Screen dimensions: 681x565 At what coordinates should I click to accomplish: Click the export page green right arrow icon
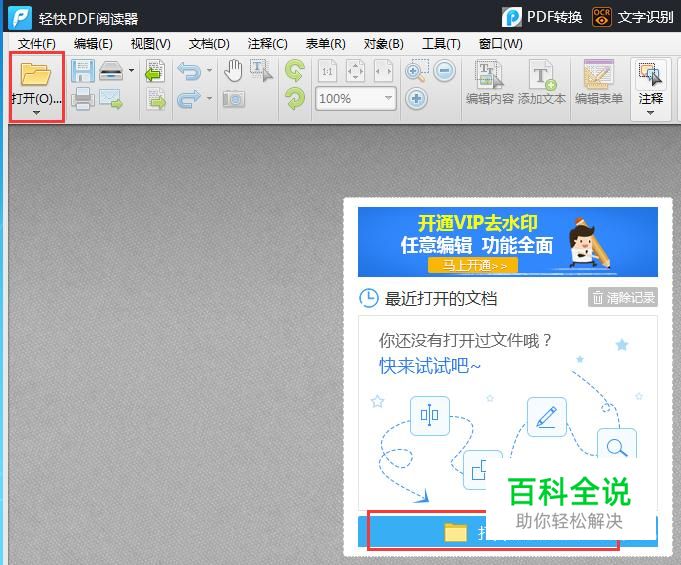coord(156,99)
